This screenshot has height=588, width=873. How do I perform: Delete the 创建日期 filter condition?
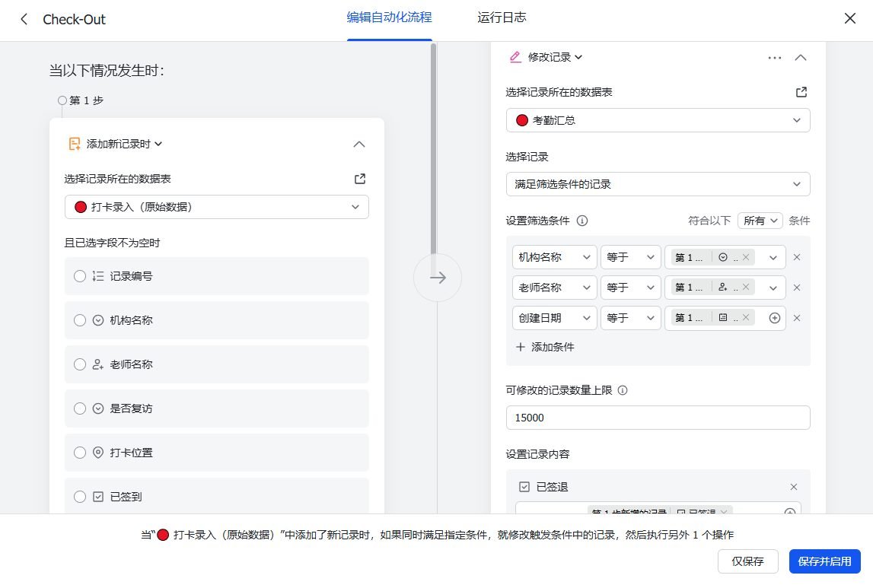(x=797, y=318)
